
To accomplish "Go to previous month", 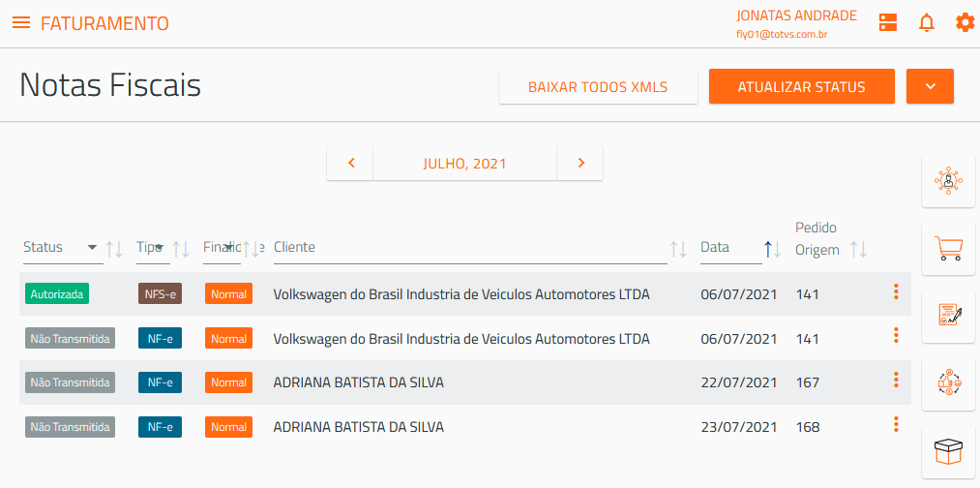I will point(350,164).
